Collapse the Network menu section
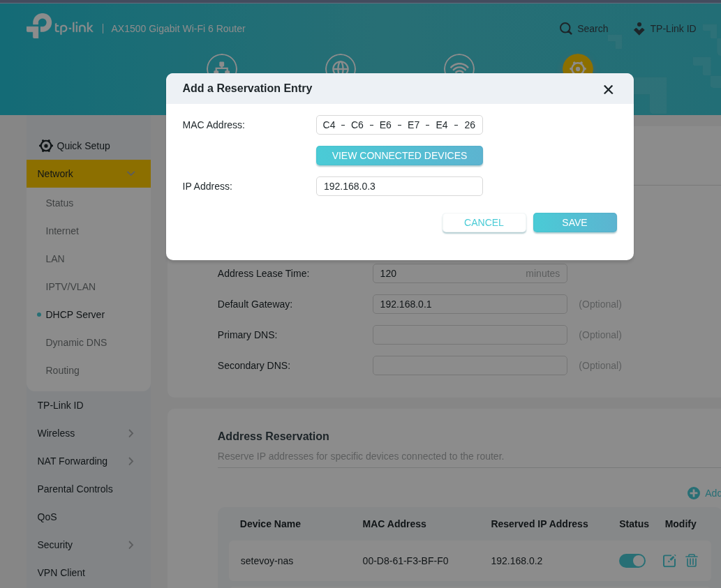This screenshot has height=588, width=721. pos(131,174)
